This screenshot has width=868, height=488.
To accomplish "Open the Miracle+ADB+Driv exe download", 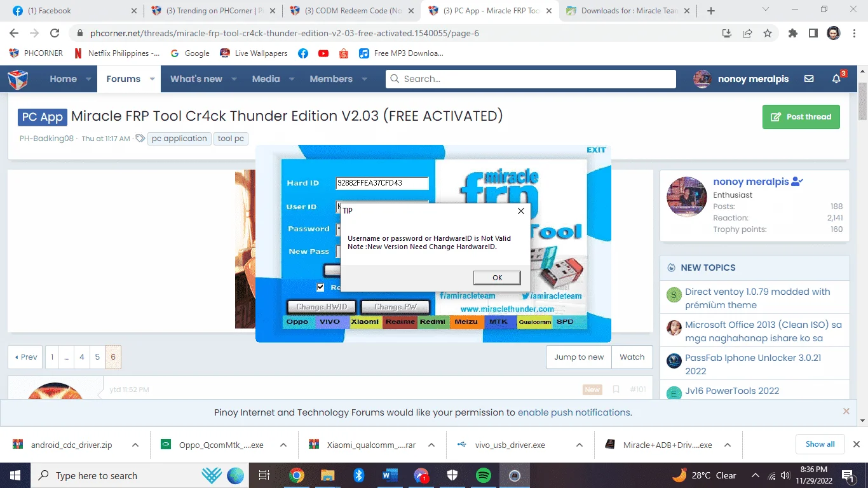I will pos(667,445).
